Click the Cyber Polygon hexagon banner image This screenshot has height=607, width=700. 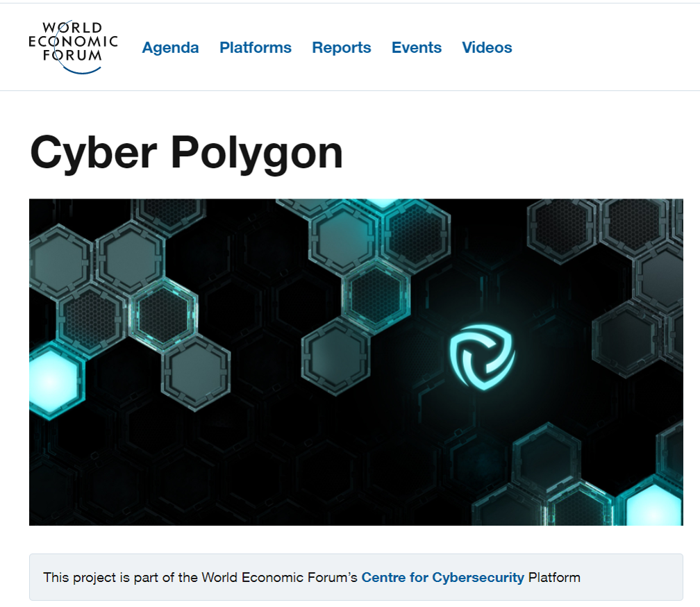click(356, 362)
